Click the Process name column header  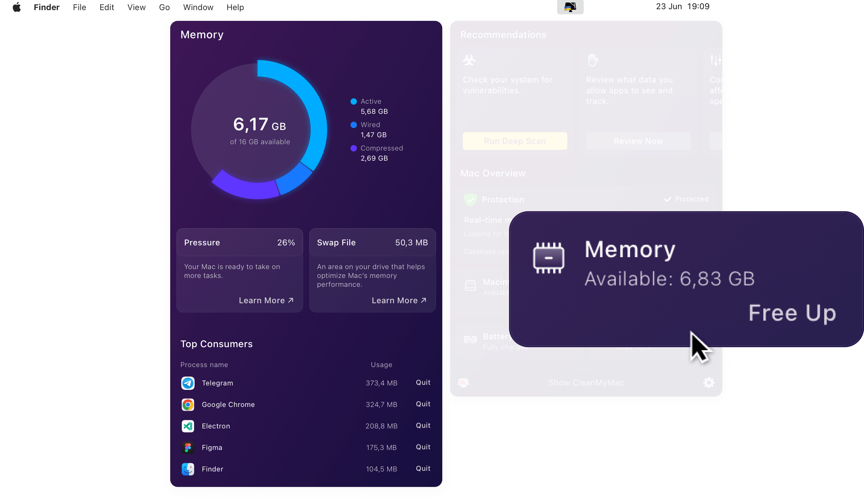204,365
